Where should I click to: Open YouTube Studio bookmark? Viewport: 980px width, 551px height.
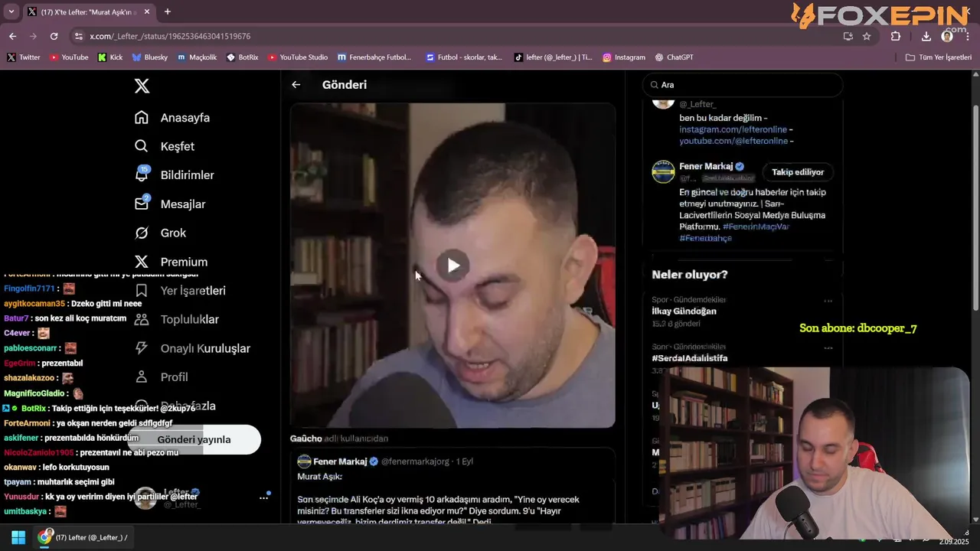297,57
